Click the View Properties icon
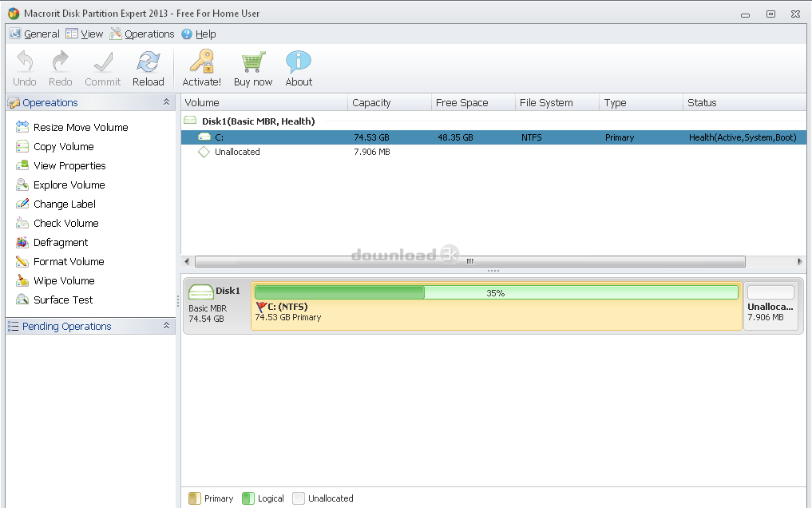This screenshot has height=508, width=812. click(x=22, y=165)
